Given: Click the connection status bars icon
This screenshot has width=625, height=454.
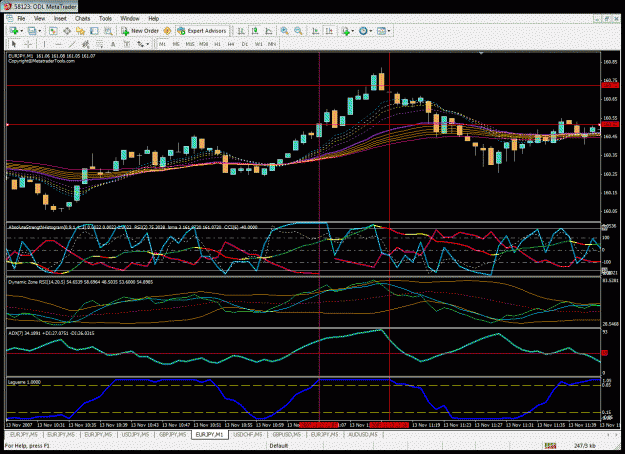Looking at the screenshot, I should click(x=550, y=445).
